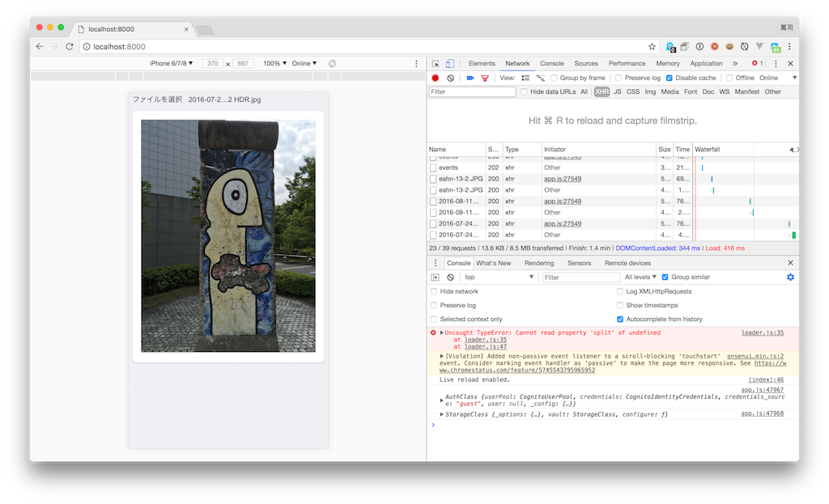Click the red error count badge
The width and height of the screenshot is (829, 504).
[758, 63]
